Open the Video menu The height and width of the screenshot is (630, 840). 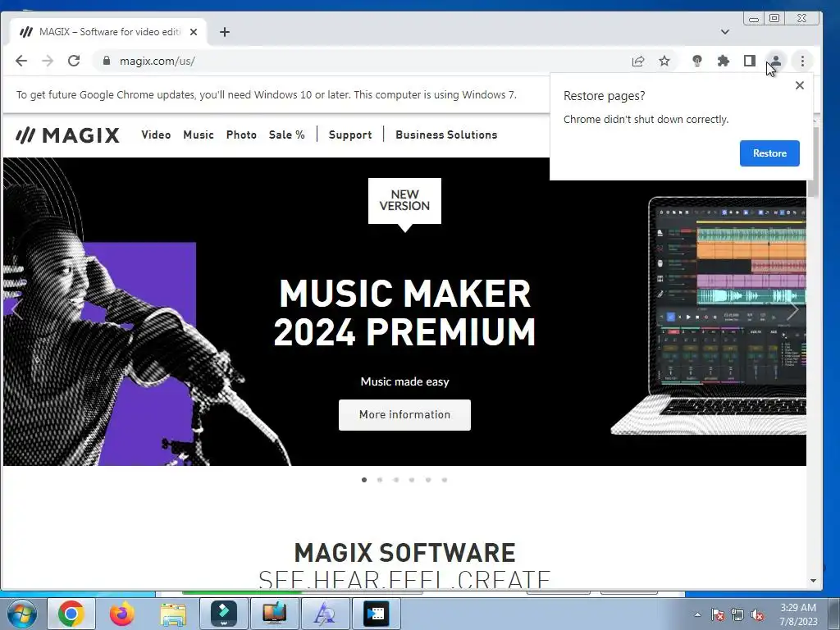click(156, 135)
